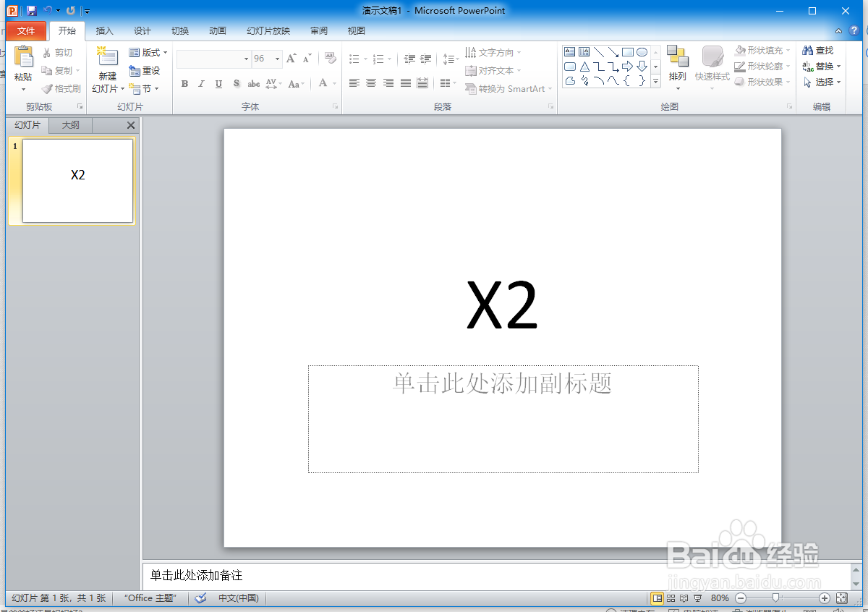The image size is (868, 612).
Task: Click the Increase Indent Level icon
Action: [426, 59]
